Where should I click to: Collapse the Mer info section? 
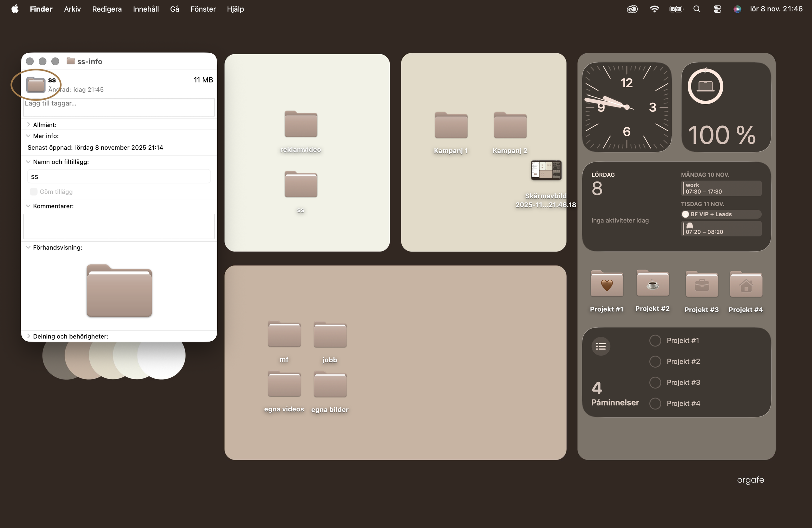pos(28,136)
